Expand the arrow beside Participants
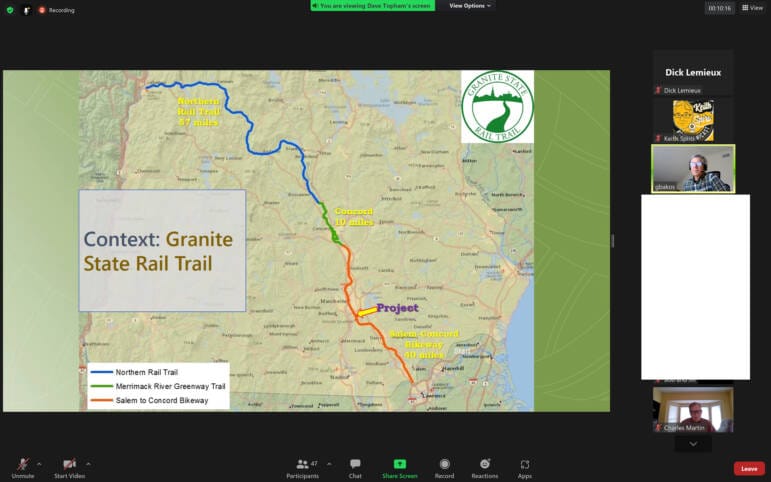The image size is (771, 482). [329, 464]
